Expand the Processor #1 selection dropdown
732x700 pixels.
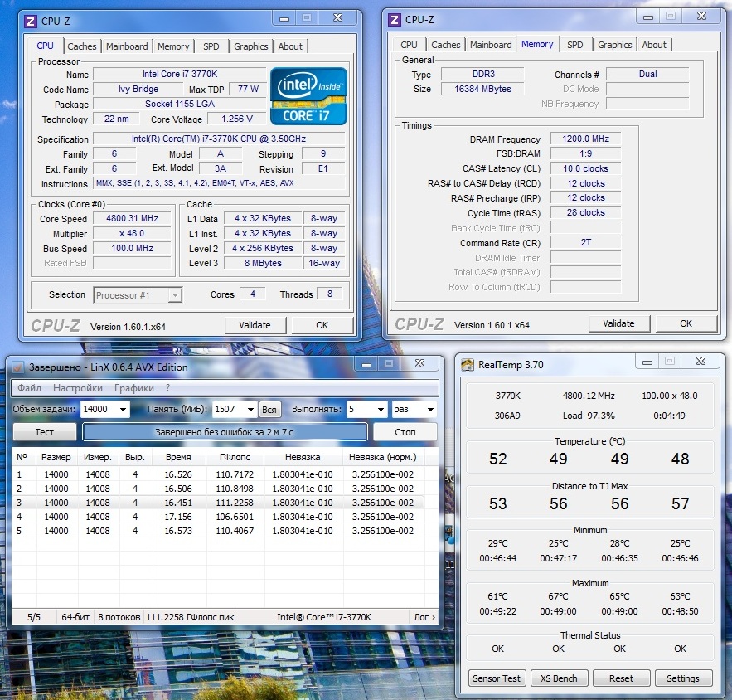175,295
